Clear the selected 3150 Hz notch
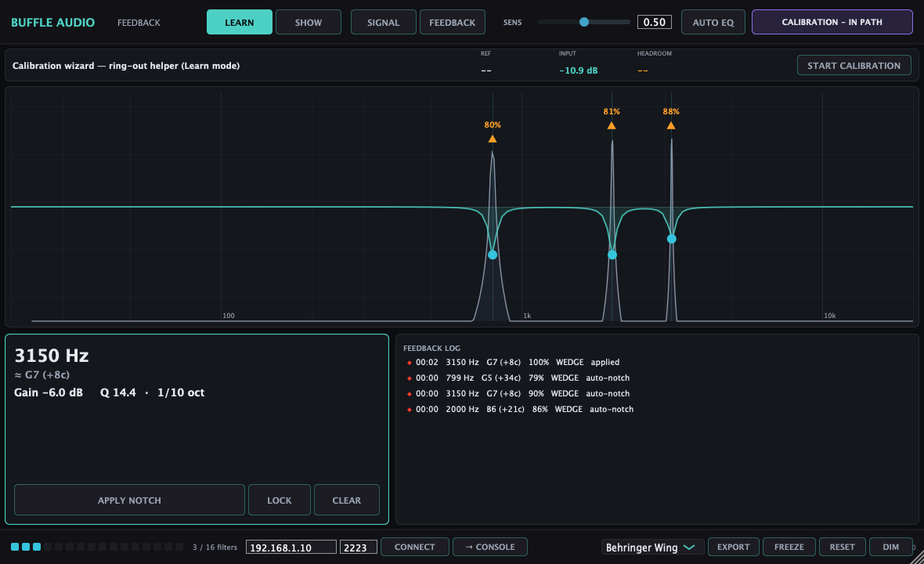The width and height of the screenshot is (924, 564). (x=346, y=501)
